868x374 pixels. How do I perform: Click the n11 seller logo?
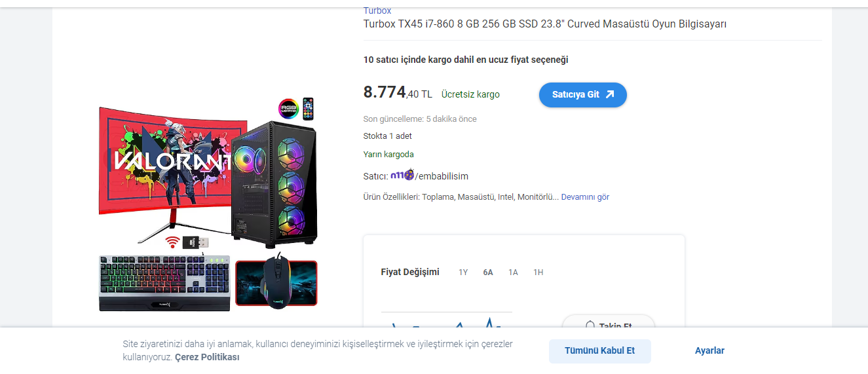click(x=402, y=176)
